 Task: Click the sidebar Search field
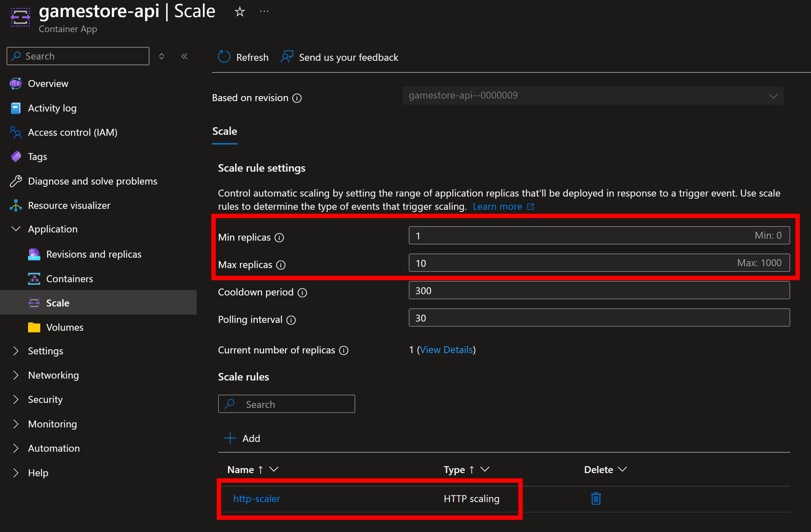(78, 56)
